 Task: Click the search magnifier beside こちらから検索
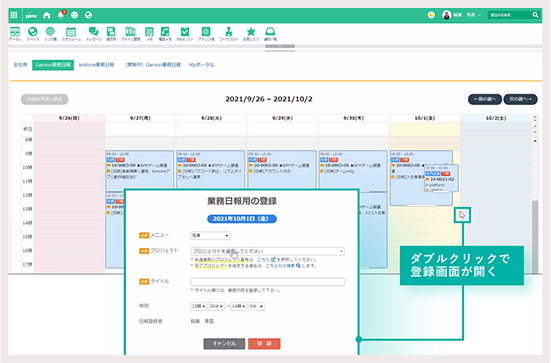298,266
